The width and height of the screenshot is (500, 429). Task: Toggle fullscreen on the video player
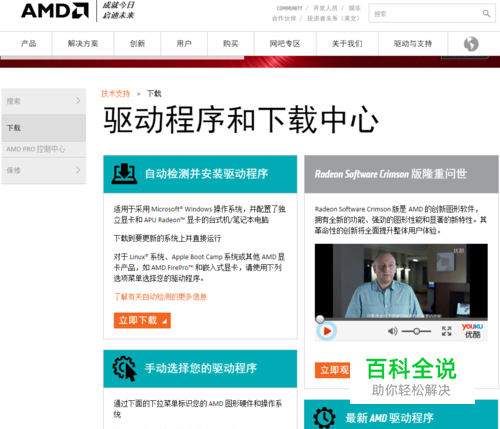point(447,331)
